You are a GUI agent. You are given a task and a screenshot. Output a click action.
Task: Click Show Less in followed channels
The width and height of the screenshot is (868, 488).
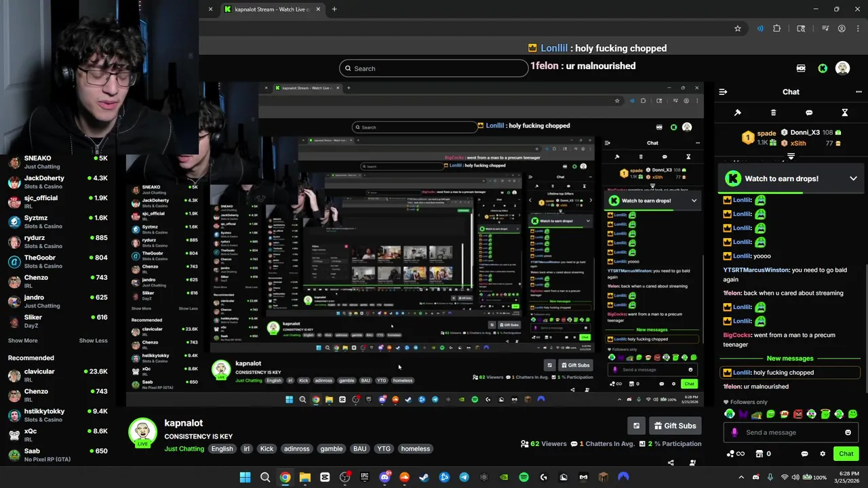(94, 340)
